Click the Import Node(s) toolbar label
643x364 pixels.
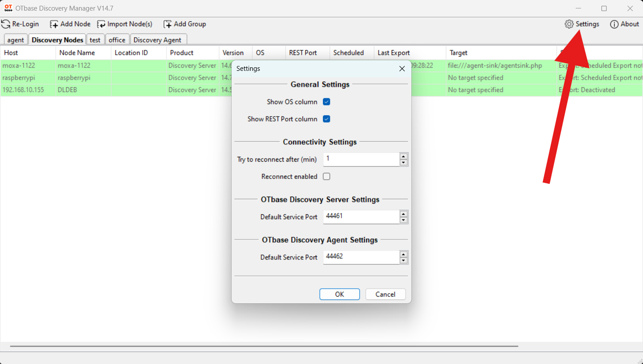tap(130, 24)
